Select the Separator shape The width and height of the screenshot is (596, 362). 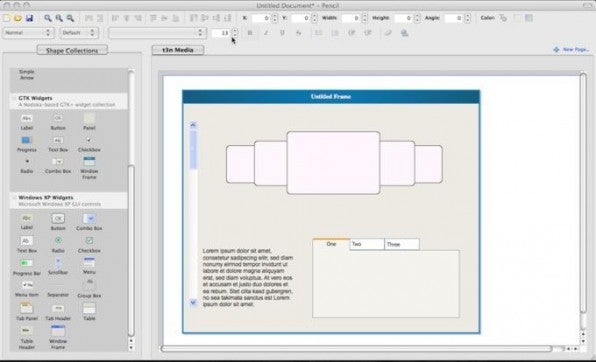(58, 290)
